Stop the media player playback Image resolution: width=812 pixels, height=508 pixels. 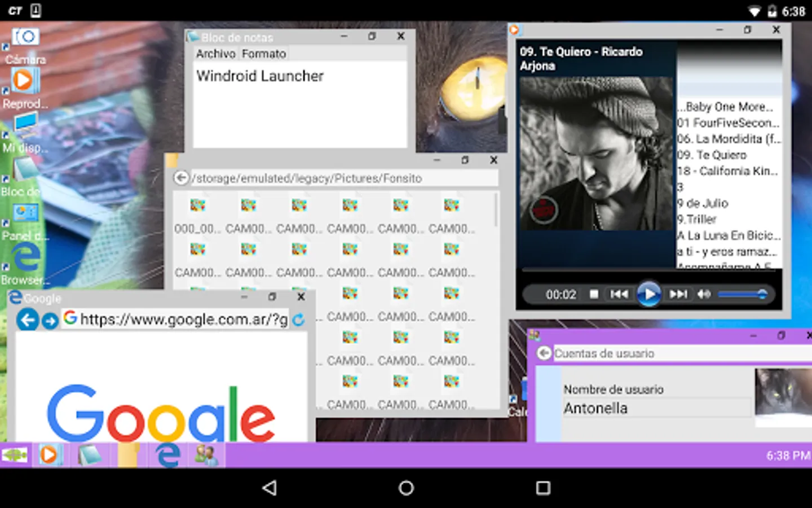(594, 294)
